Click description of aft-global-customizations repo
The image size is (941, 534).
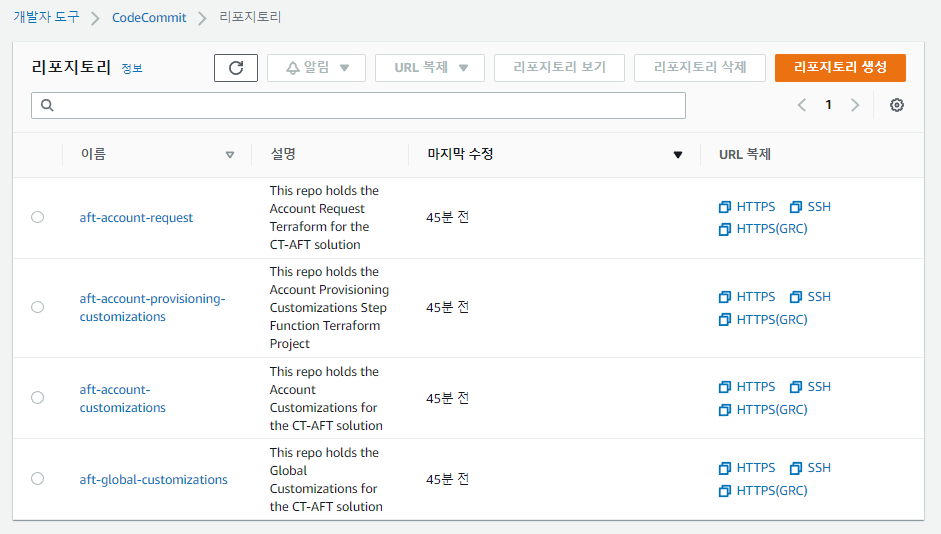pyautogui.click(x=326, y=479)
